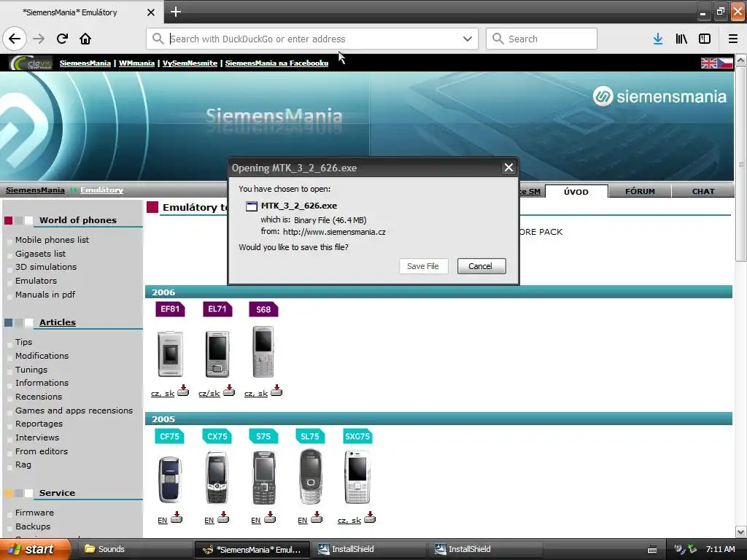Image resolution: width=747 pixels, height=560 pixels.
Task: Toggle the sidebar view icon
Action: (705, 39)
